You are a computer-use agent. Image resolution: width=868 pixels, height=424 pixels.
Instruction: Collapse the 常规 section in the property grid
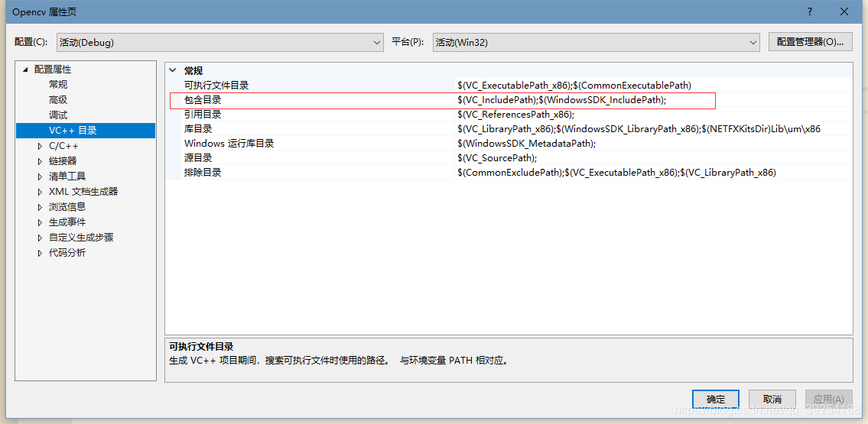(173, 71)
